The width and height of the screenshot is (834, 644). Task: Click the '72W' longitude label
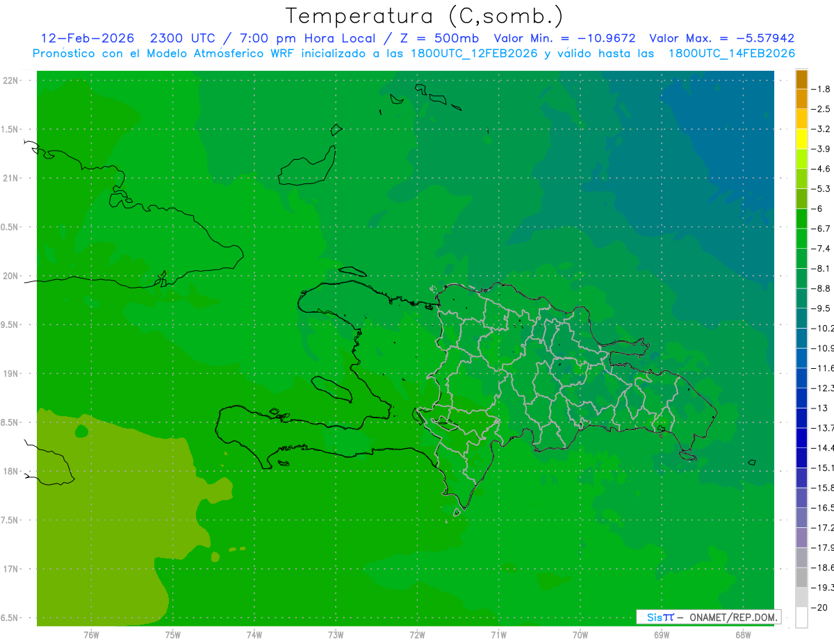point(417,635)
